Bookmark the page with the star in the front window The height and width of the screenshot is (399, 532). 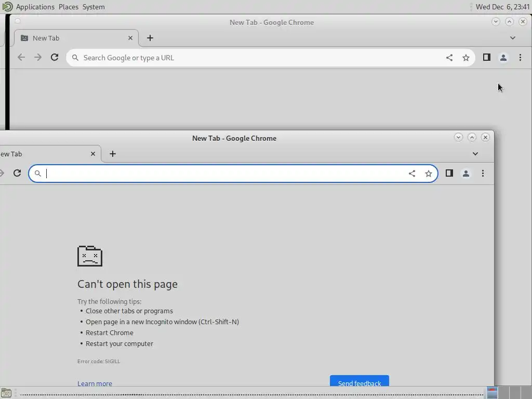point(429,174)
